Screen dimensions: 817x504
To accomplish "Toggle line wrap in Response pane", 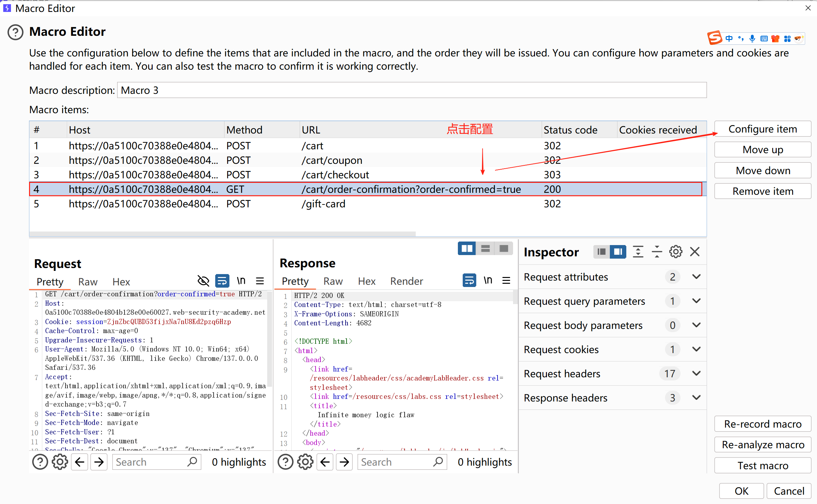I will [469, 280].
